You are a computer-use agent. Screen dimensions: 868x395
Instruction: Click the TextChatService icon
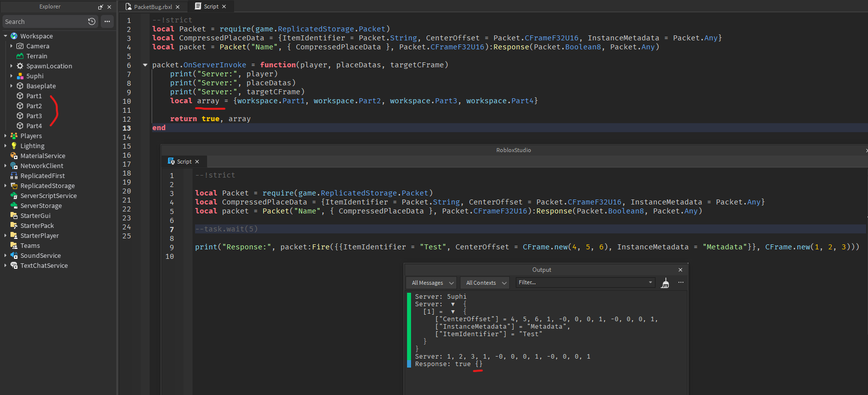(14, 265)
